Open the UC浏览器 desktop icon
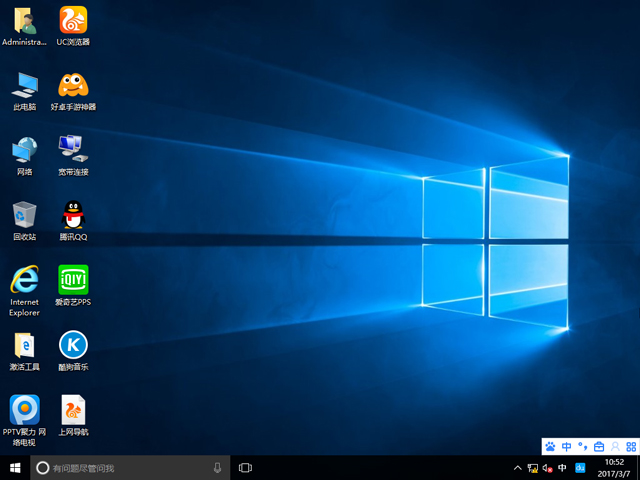Image resolution: width=640 pixels, height=480 pixels. coord(73,20)
